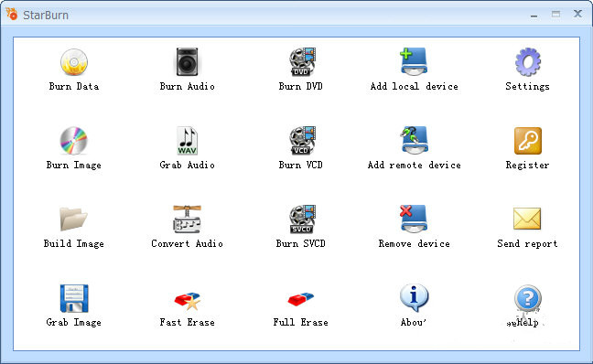Screen dimensions: 593x364
Task: Click the "Convert Audio" label
Action: (x=188, y=244)
